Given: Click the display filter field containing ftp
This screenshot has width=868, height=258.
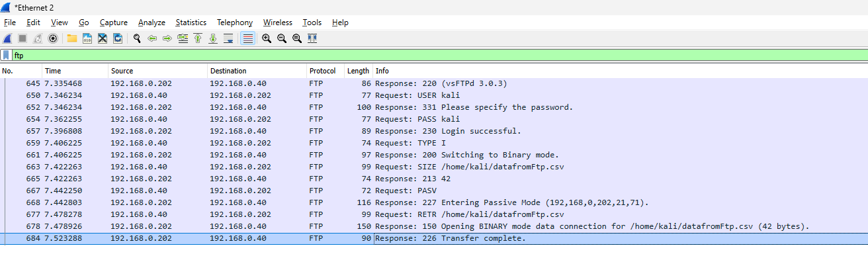Looking at the screenshot, I should 439,56.
